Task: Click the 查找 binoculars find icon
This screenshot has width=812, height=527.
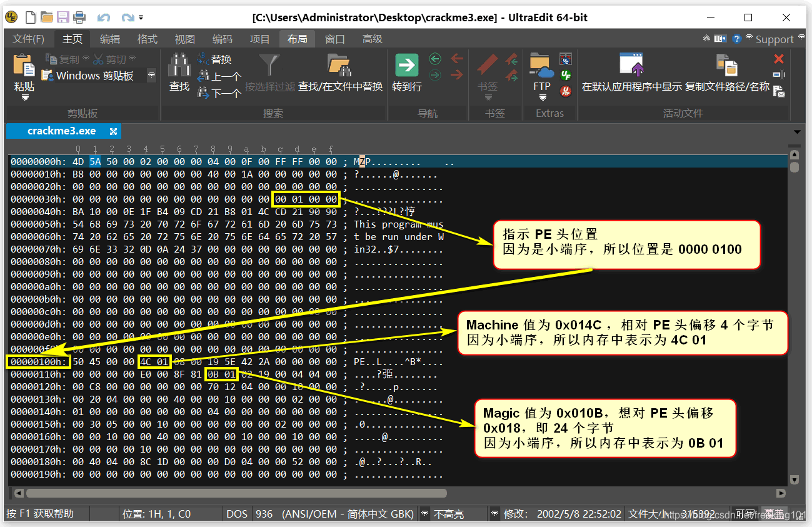Action: [179, 66]
